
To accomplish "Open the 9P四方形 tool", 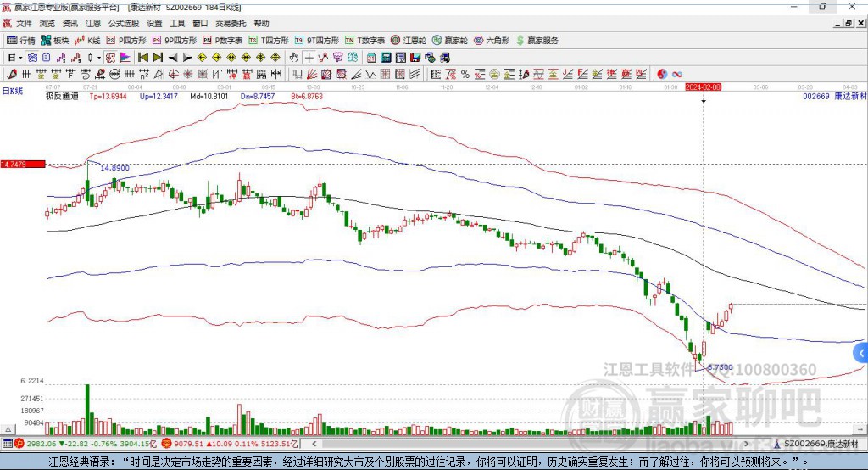I will tap(175, 41).
